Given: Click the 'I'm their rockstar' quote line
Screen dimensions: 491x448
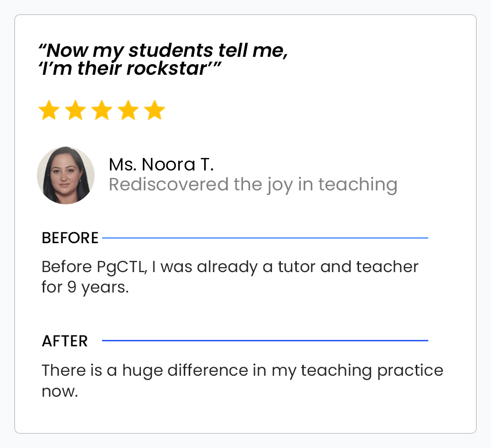Looking at the screenshot, I should (129, 68).
